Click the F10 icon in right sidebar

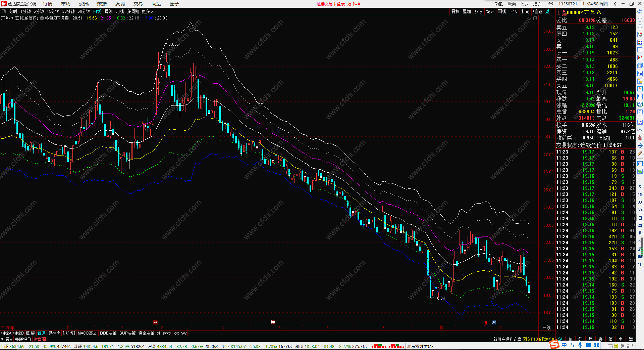pos(640,73)
